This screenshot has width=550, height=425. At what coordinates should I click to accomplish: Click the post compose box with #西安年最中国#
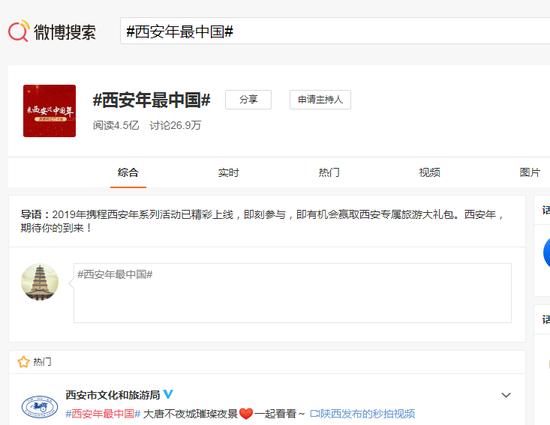293,293
